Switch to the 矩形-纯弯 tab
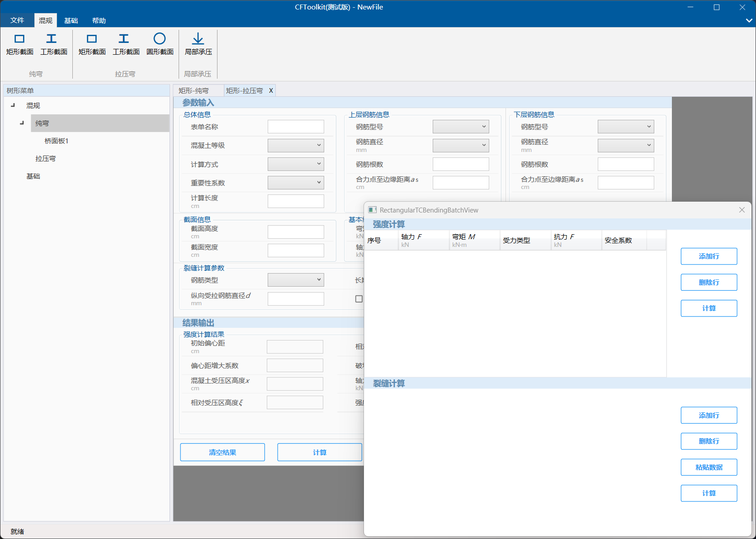756x539 pixels. coord(194,90)
